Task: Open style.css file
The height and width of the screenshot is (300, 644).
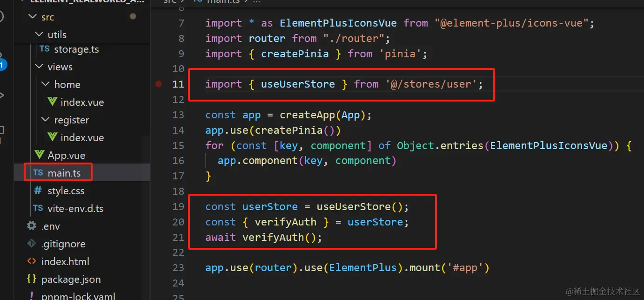Action: pyautogui.click(x=66, y=191)
